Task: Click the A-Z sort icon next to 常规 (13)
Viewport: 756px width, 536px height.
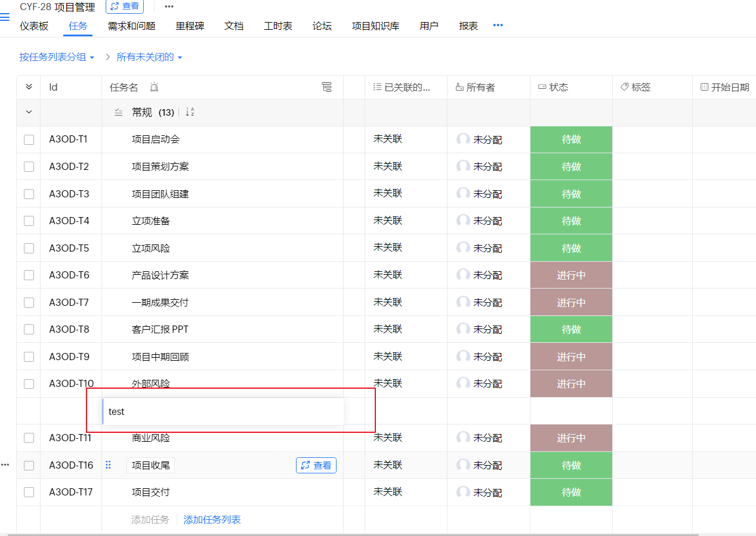Action: (x=190, y=112)
